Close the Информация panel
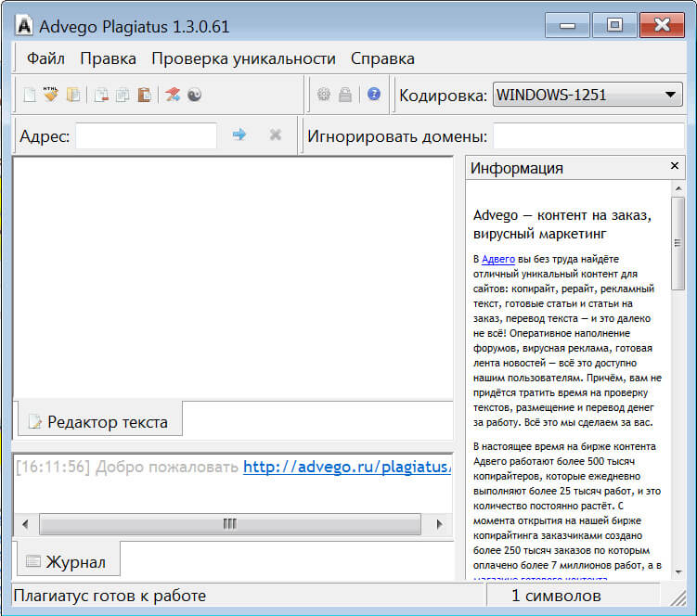 pyautogui.click(x=675, y=166)
